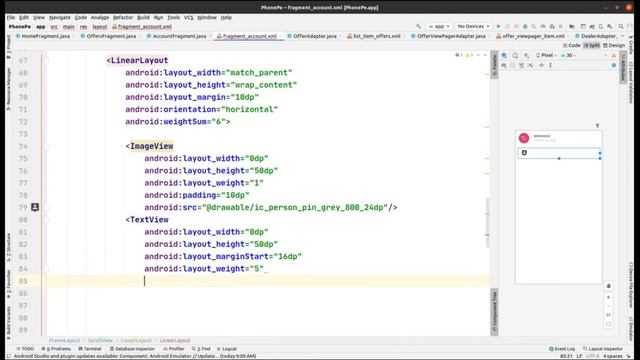640x360 pixels.
Task: Open the Event Log button
Action: (x=562, y=349)
